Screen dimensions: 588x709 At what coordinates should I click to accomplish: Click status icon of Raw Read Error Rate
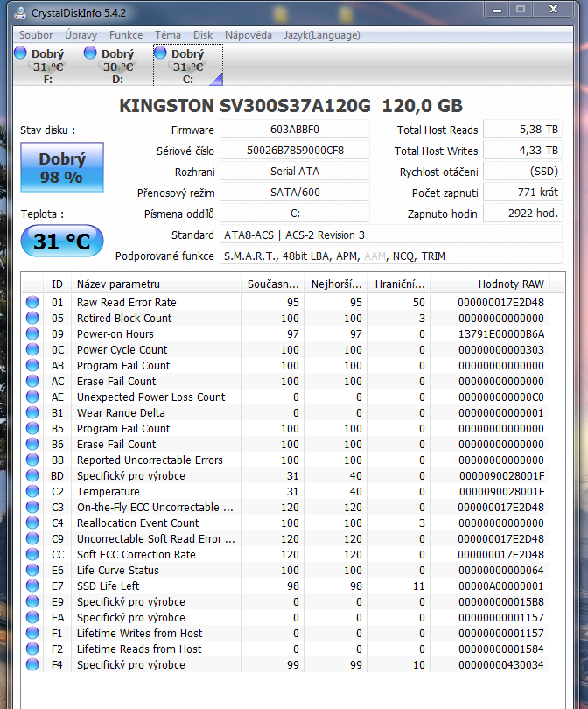pyautogui.click(x=32, y=302)
